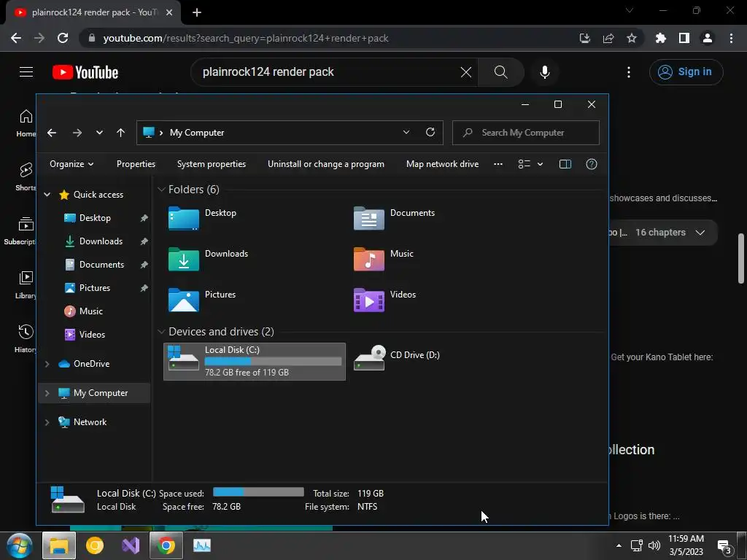
Task: Select Local Disk (C:) drive
Action: pyautogui.click(x=255, y=362)
